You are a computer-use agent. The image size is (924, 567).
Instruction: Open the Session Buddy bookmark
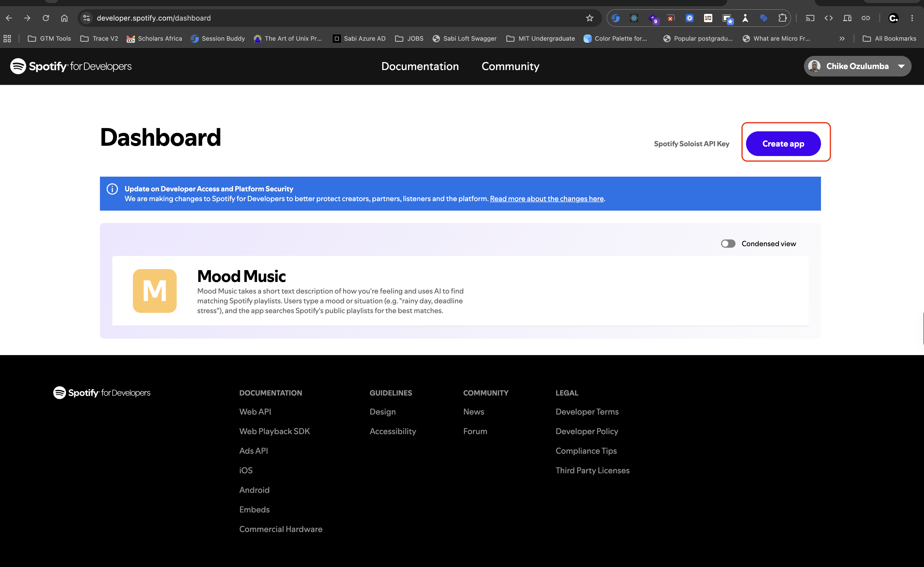click(x=218, y=39)
